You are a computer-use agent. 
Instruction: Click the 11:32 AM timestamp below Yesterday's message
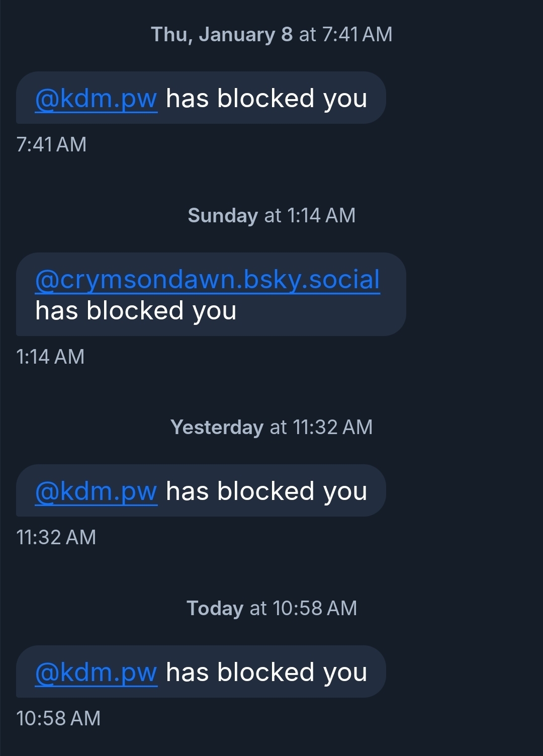(56, 537)
